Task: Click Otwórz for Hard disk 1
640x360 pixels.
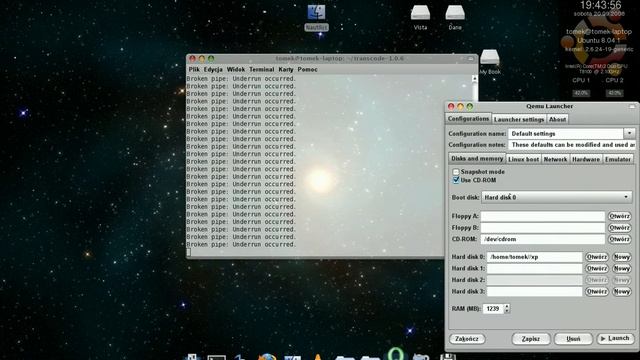Action: (x=597, y=268)
